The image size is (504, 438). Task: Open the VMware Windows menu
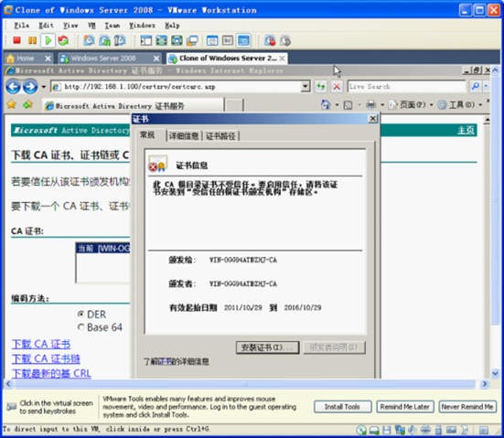pos(142,25)
